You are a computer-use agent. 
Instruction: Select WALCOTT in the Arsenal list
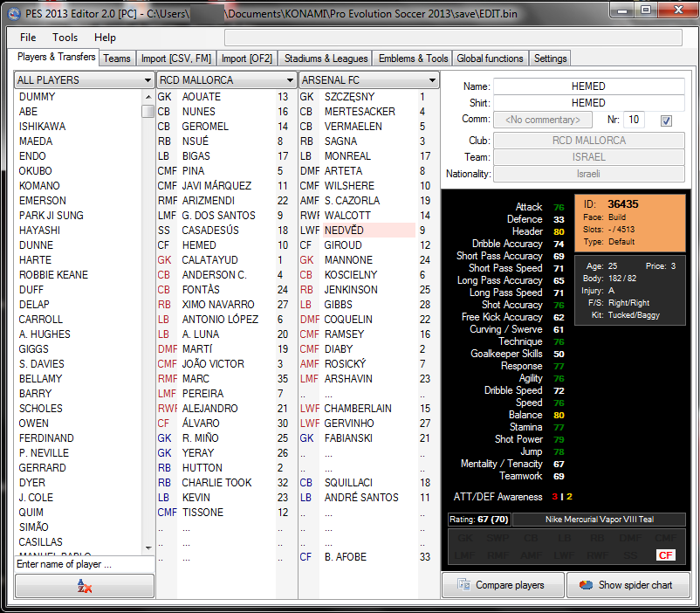347,216
